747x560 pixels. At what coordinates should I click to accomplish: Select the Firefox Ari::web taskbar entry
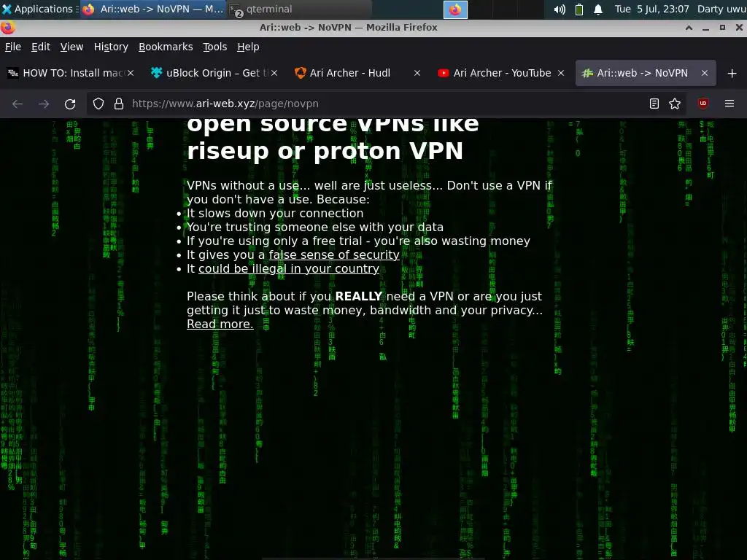coord(152,9)
